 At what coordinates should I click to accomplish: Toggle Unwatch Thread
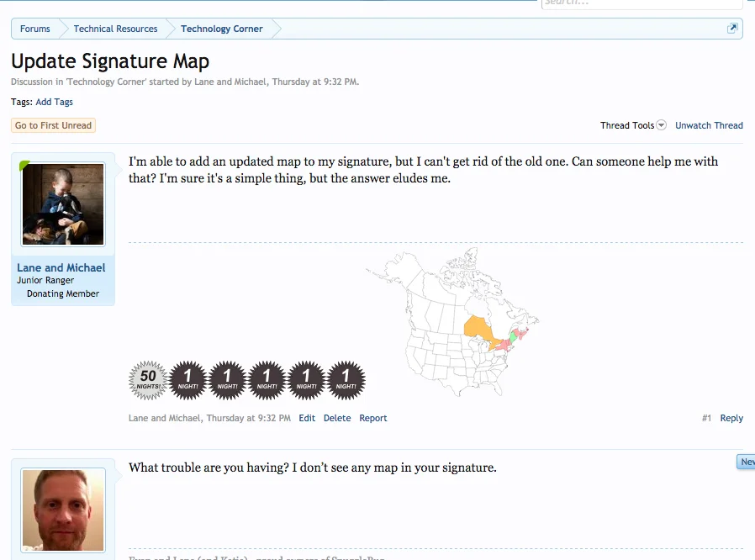709,125
